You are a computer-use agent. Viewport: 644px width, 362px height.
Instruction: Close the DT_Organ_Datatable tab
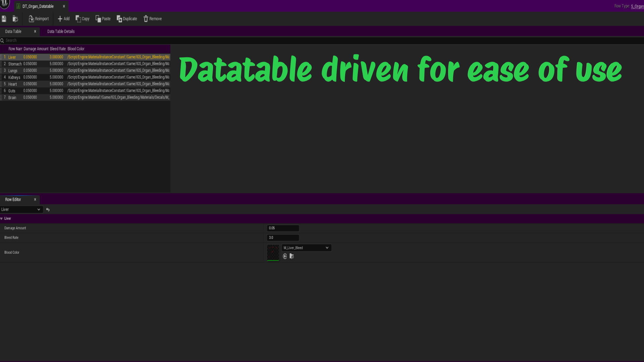point(64,6)
